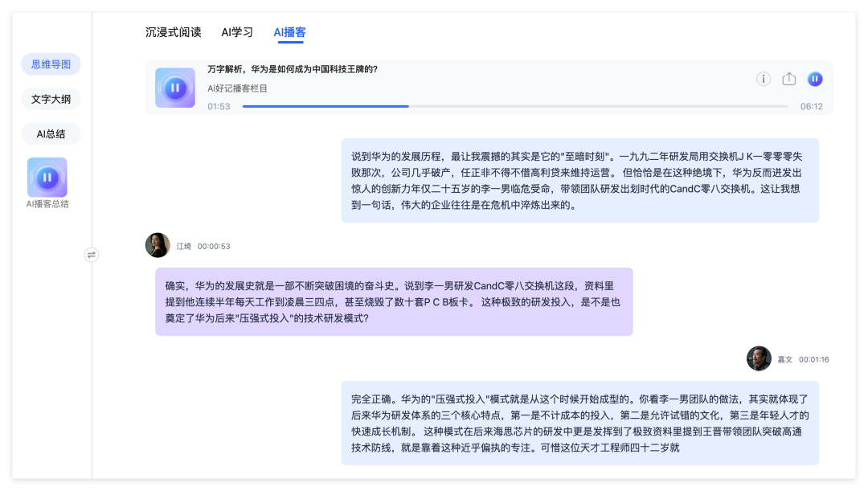Viewport: 868px width, 491px height.
Task: Click the AI播客总结 sidebar icon
Action: (x=47, y=178)
